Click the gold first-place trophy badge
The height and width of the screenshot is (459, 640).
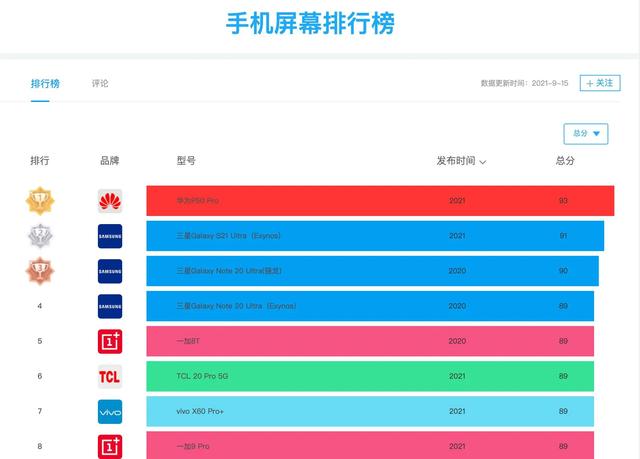(40, 201)
